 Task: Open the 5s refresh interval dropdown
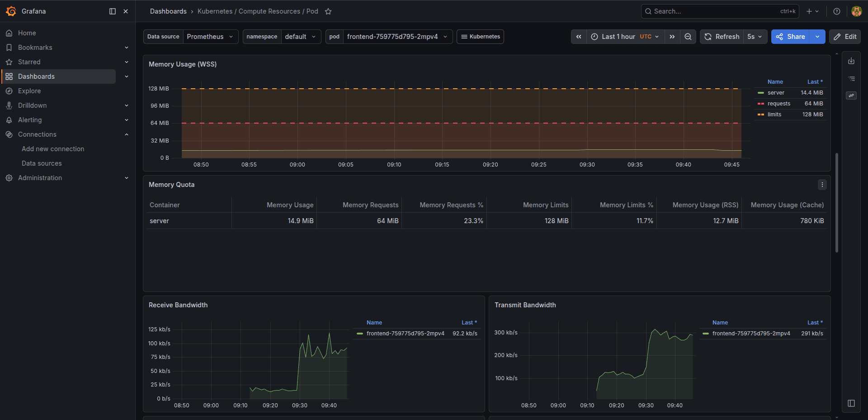point(755,37)
